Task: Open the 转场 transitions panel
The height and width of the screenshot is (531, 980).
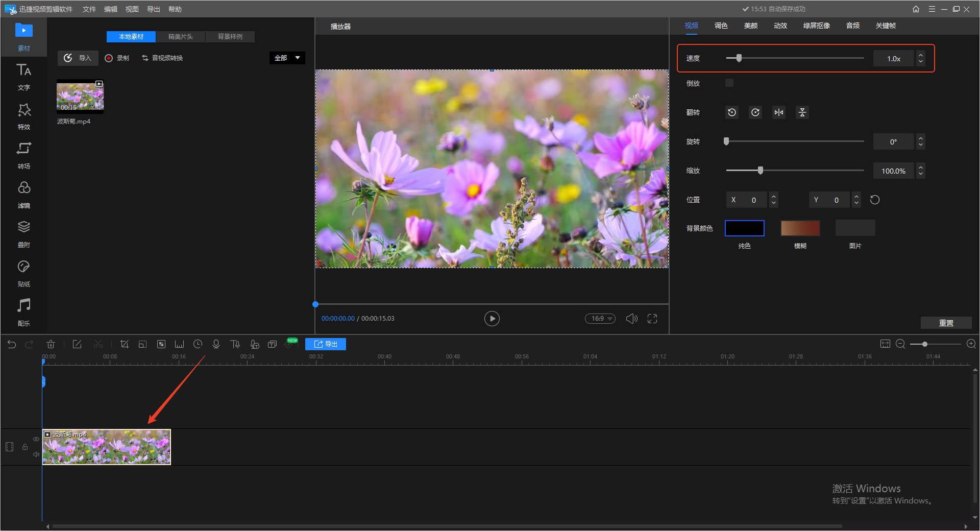Action: coord(23,155)
